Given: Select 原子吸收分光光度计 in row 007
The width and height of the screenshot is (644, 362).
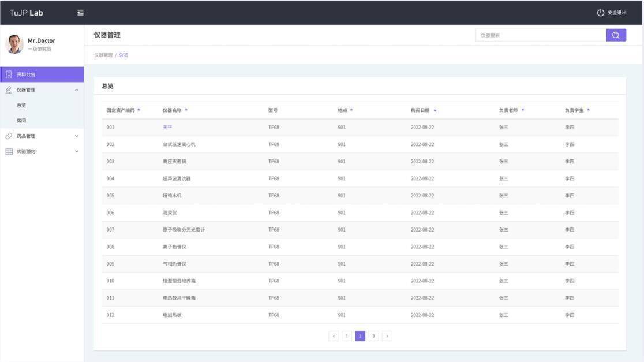Looking at the screenshot, I should pos(184,230).
